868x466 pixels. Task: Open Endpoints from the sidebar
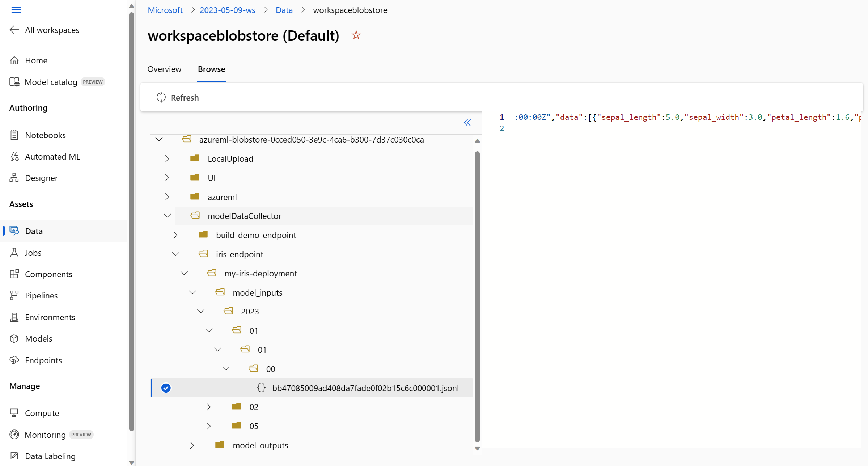point(43,360)
